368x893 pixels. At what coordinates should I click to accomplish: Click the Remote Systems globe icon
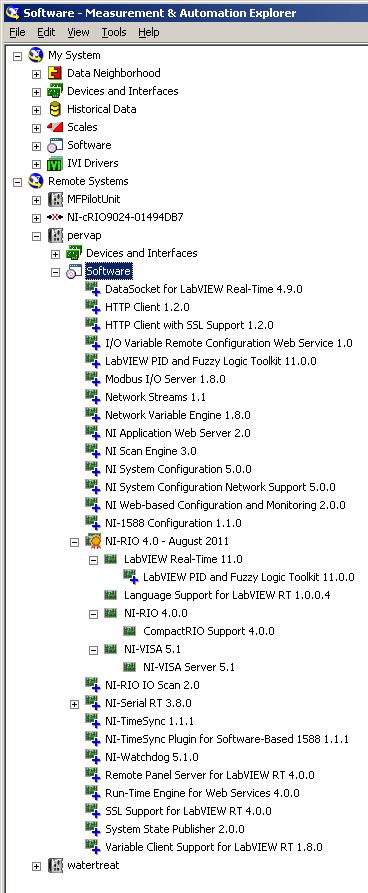[x=36, y=181]
